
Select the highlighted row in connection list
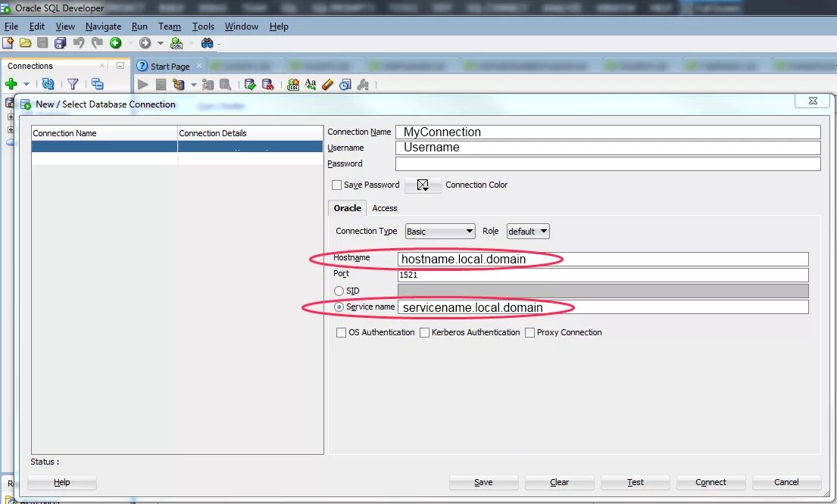(x=177, y=147)
